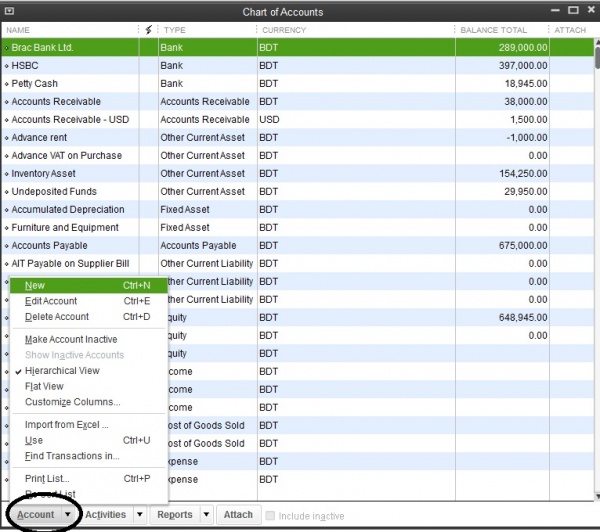This screenshot has height=532, width=600.
Task: Toggle the checked Hierarchical View option
Action: (x=62, y=371)
